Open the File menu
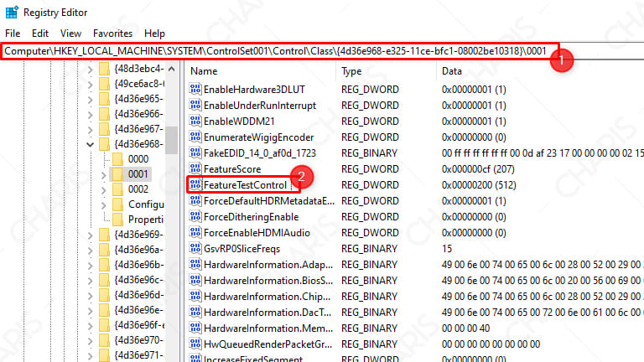644x362 pixels. 13,34
